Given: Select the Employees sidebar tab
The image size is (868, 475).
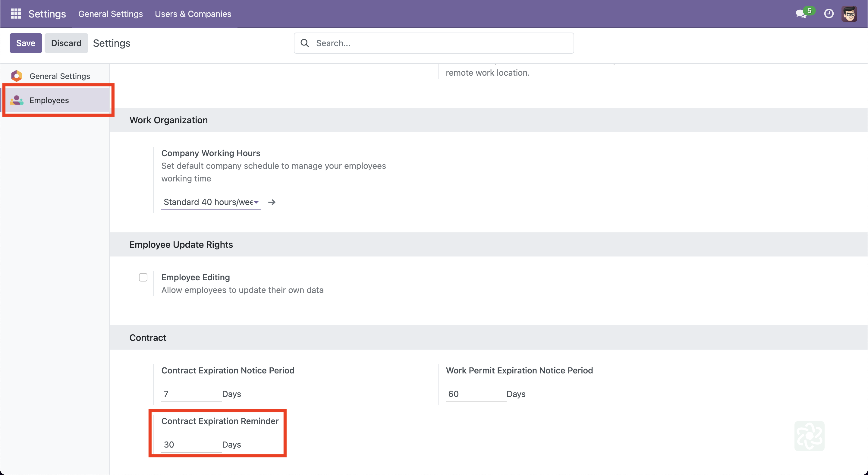Looking at the screenshot, I should pyautogui.click(x=49, y=100).
